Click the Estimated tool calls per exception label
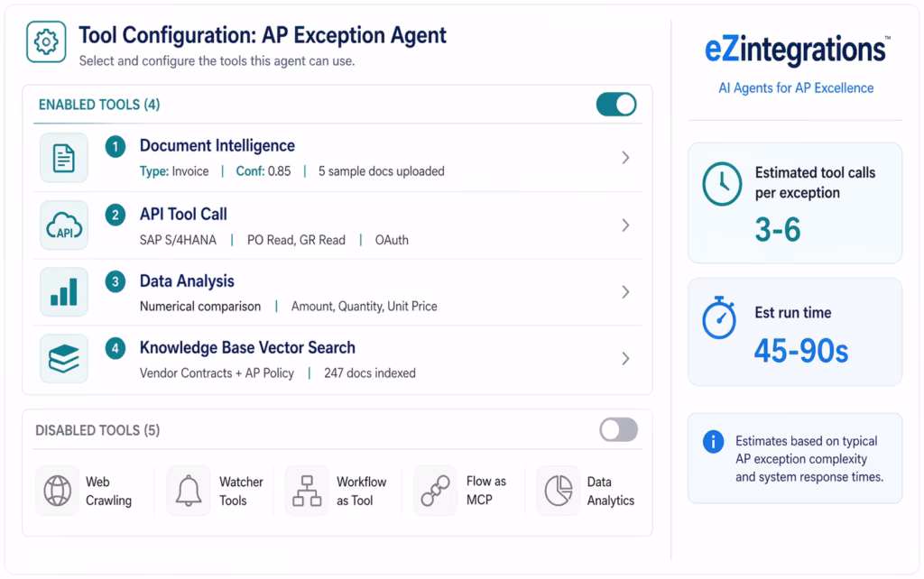Viewport: 924px width, 579px height. tap(815, 182)
